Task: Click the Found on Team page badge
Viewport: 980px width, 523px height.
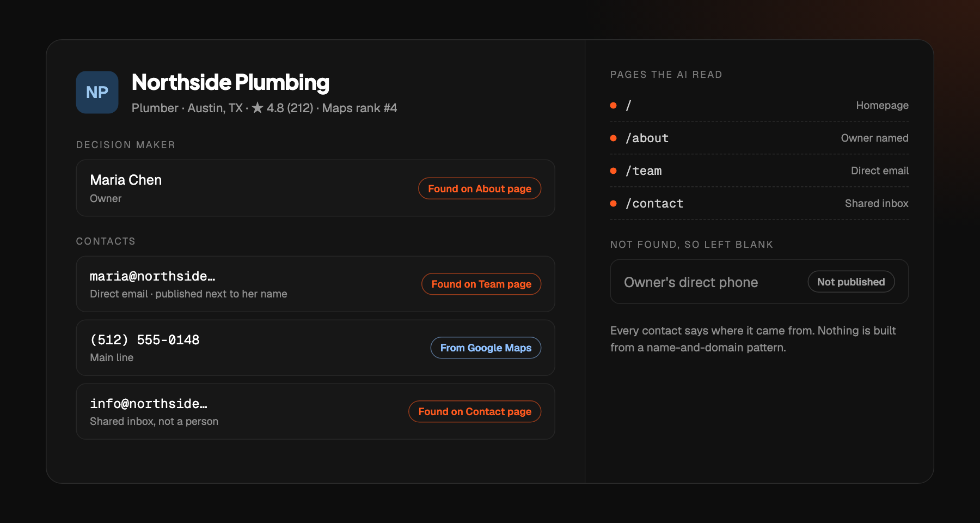Action: tap(481, 284)
